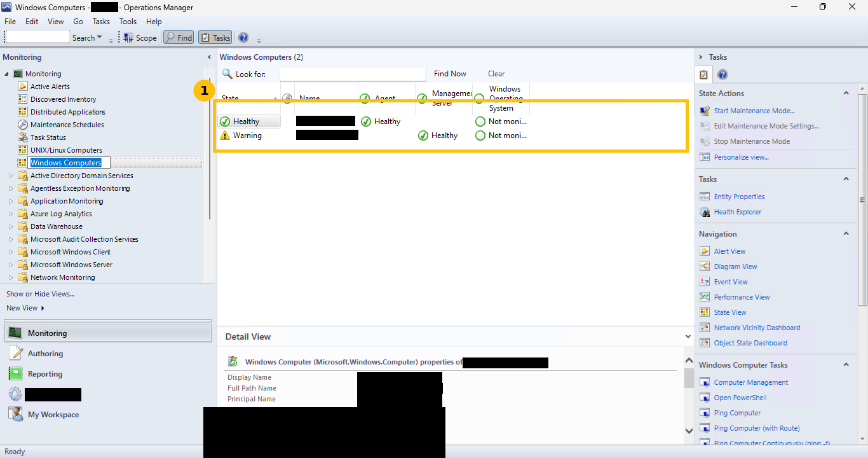Click the Authoring workspace icon
Image resolution: width=868 pixels, height=458 pixels.
point(16,353)
